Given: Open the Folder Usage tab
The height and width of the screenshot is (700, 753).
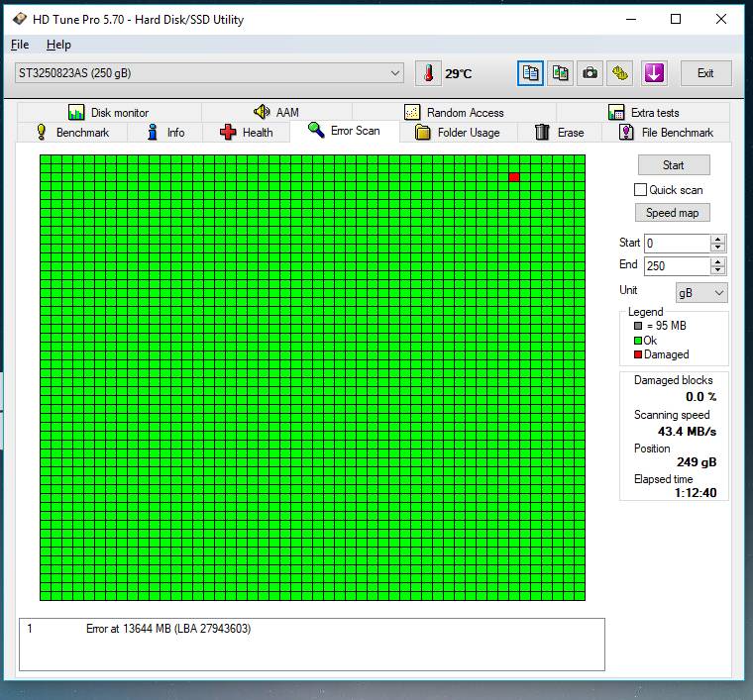Looking at the screenshot, I should point(458,132).
